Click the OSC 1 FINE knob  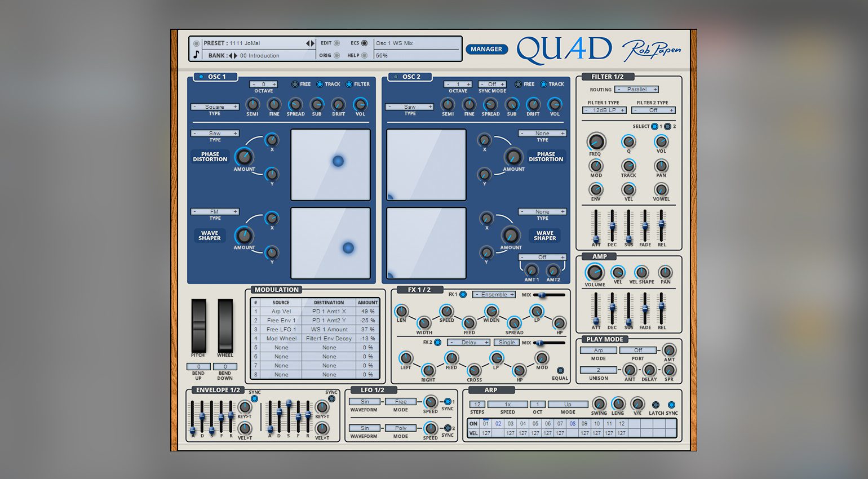pyautogui.click(x=274, y=104)
